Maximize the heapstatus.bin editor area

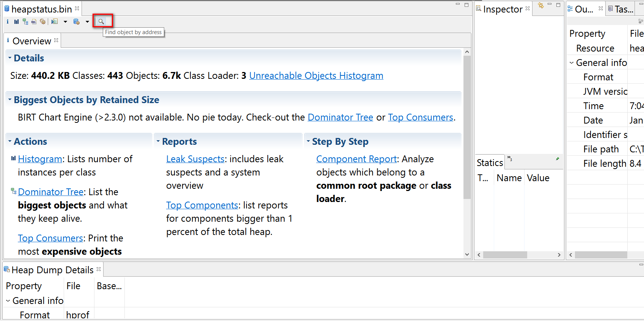tap(467, 5)
